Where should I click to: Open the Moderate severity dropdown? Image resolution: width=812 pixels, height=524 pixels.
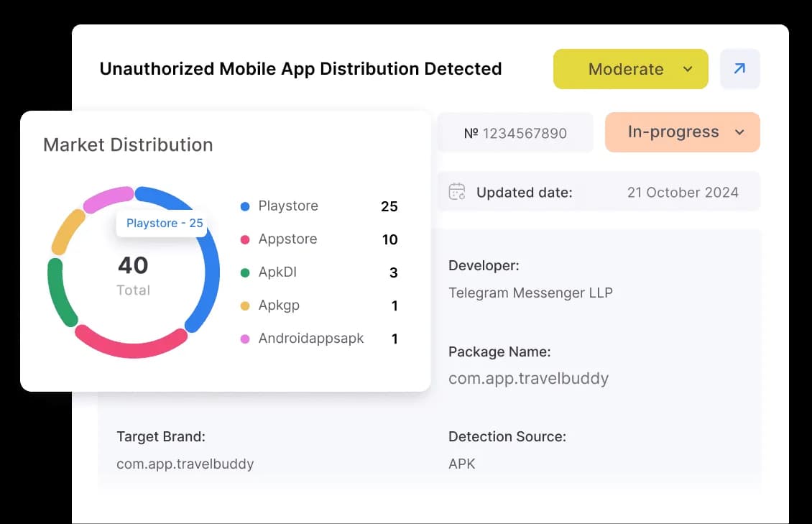coord(629,69)
